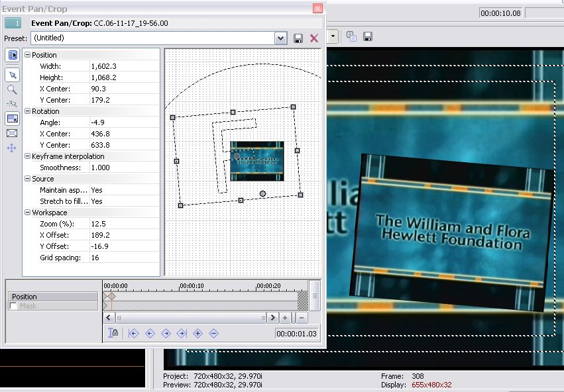Delete the preset with red X

314,38
